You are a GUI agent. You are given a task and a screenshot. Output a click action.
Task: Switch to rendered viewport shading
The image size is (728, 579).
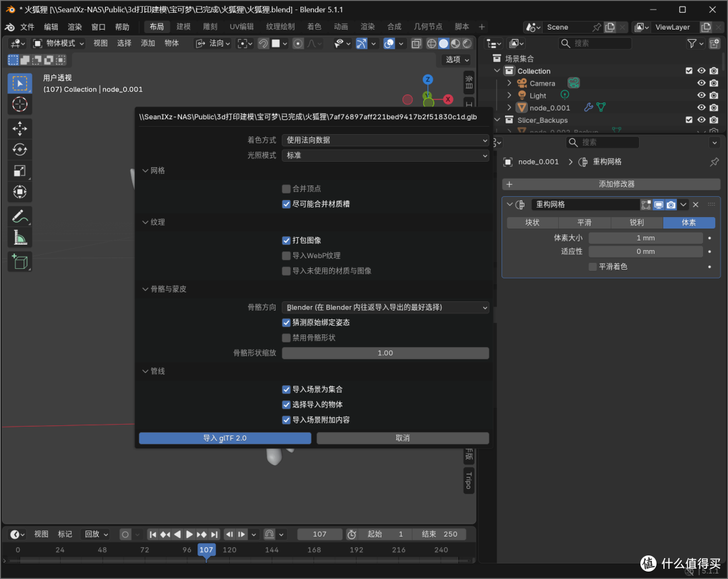(467, 43)
